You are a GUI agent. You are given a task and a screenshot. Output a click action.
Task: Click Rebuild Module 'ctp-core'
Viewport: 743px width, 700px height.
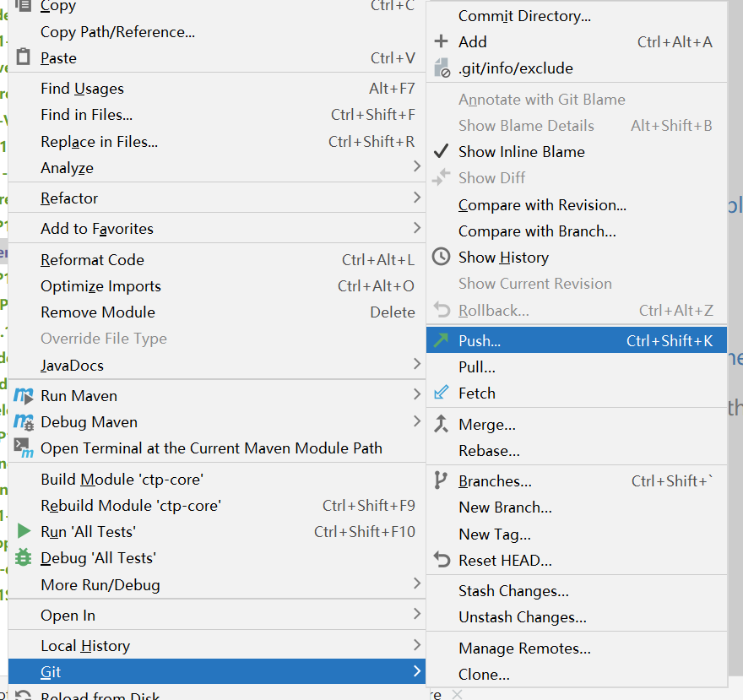coord(130,506)
